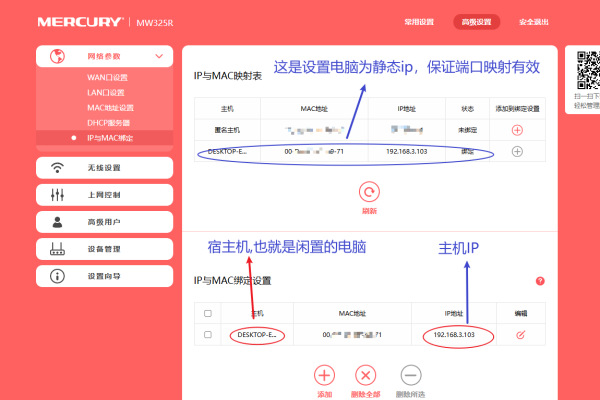600x400 pixels.
Task: Click the 删除全部 X icon
Action: click(x=365, y=376)
